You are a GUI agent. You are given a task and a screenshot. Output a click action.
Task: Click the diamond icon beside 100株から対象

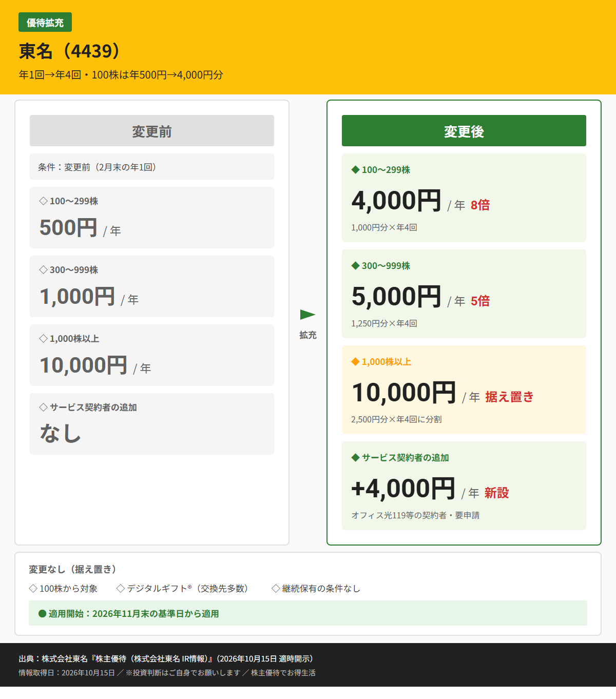[33, 589]
